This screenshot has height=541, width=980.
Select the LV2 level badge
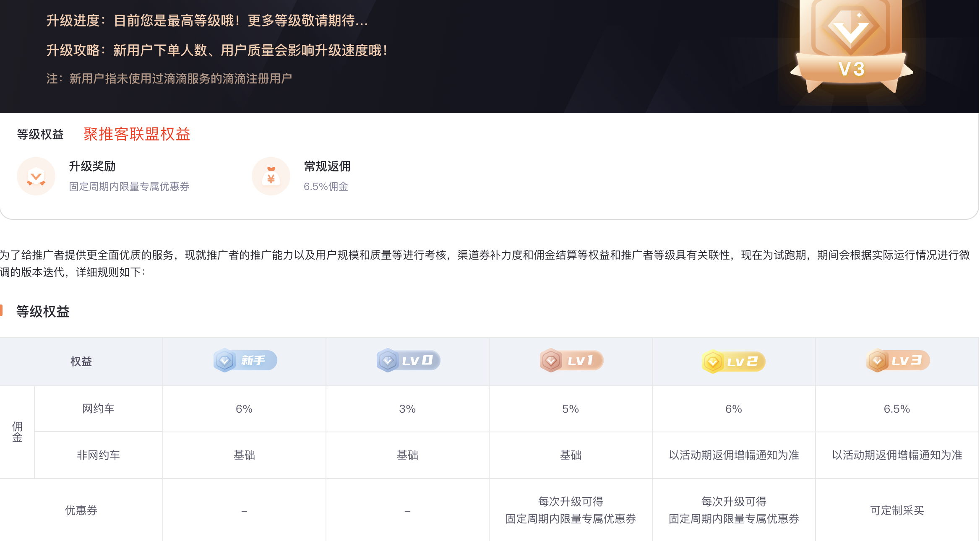click(733, 362)
